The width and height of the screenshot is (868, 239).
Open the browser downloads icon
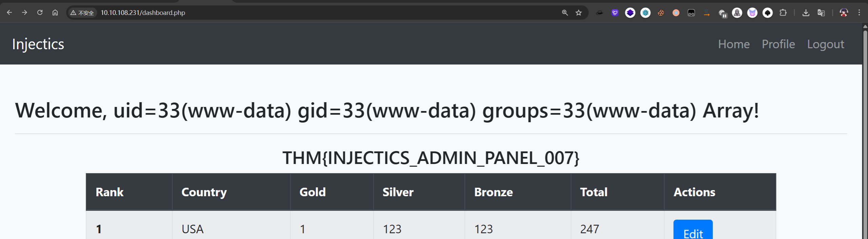[806, 13]
